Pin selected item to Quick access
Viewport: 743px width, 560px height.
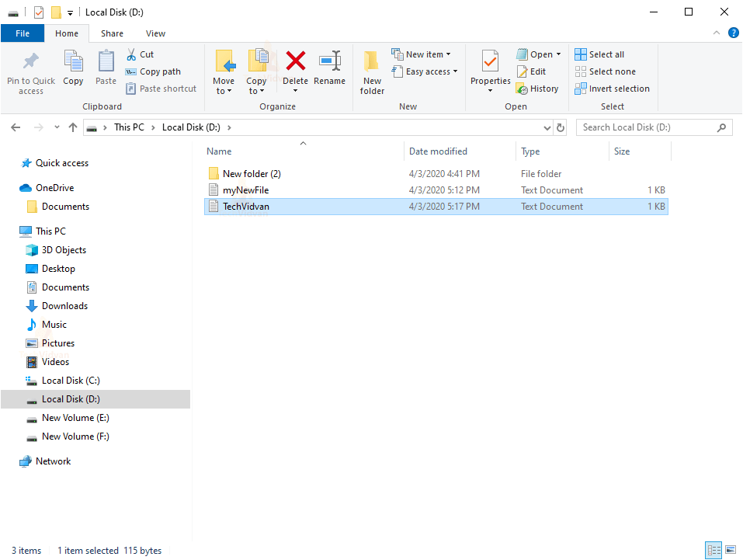point(30,74)
